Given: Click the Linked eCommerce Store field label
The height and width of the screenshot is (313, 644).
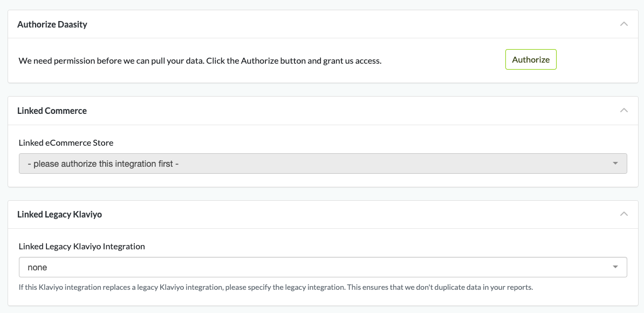Looking at the screenshot, I should (x=66, y=143).
